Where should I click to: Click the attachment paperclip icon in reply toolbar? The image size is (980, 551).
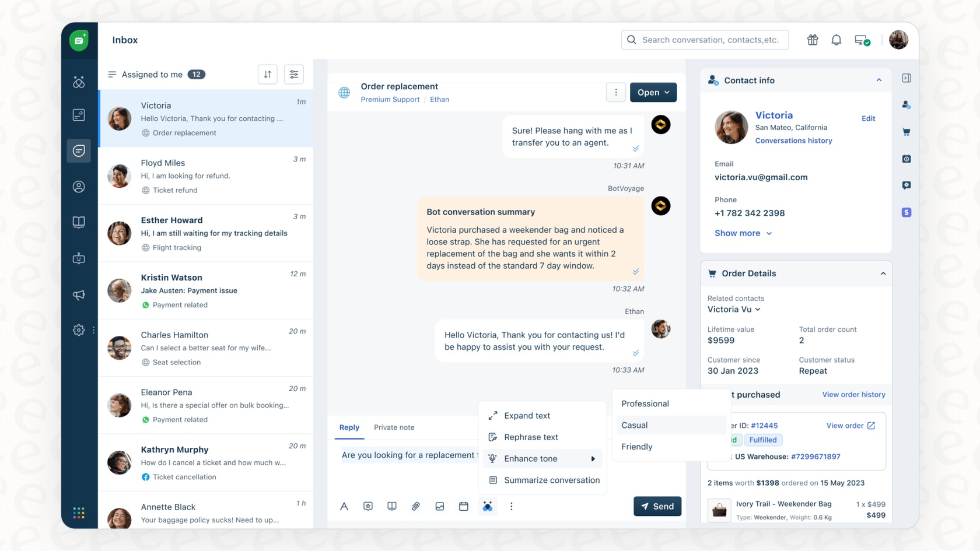tap(416, 506)
